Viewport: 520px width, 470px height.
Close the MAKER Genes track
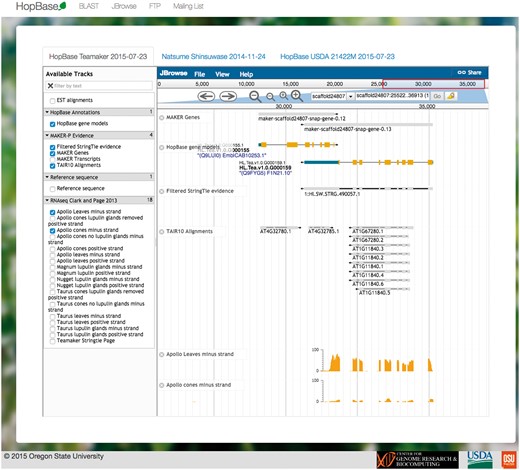pos(162,117)
